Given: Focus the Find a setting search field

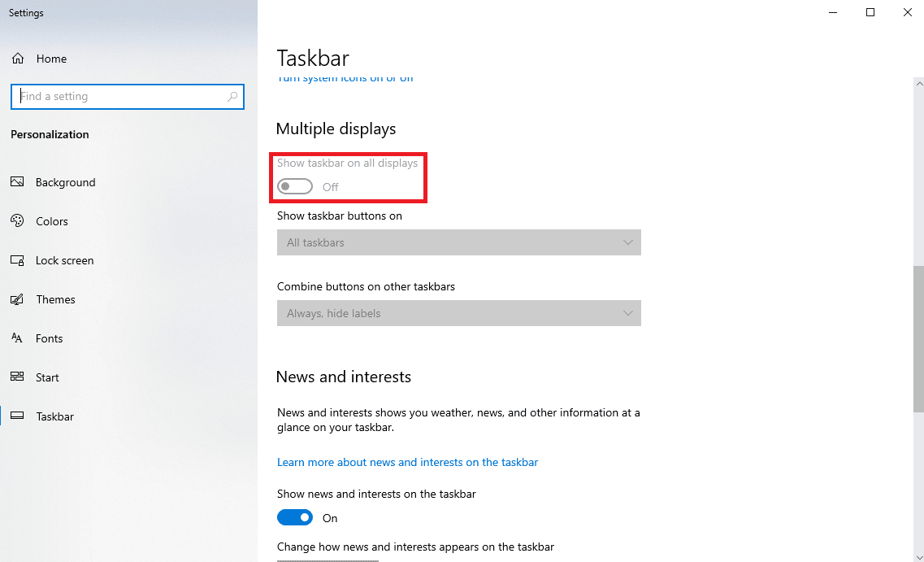Looking at the screenshot, I should pyautogui.click(x=128, y=96).
